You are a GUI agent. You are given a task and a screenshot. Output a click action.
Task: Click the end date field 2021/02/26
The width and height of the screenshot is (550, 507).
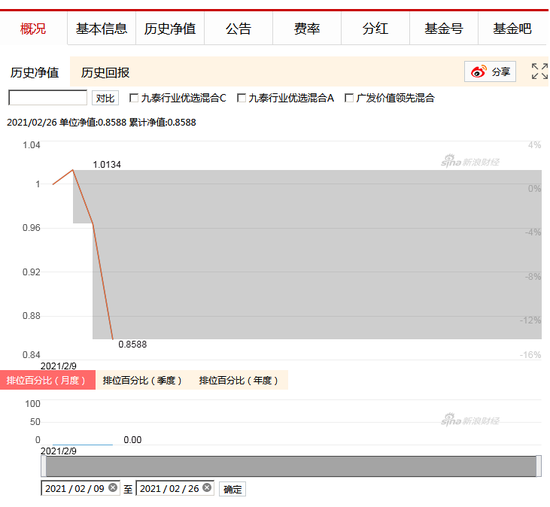tap(175, 488)
